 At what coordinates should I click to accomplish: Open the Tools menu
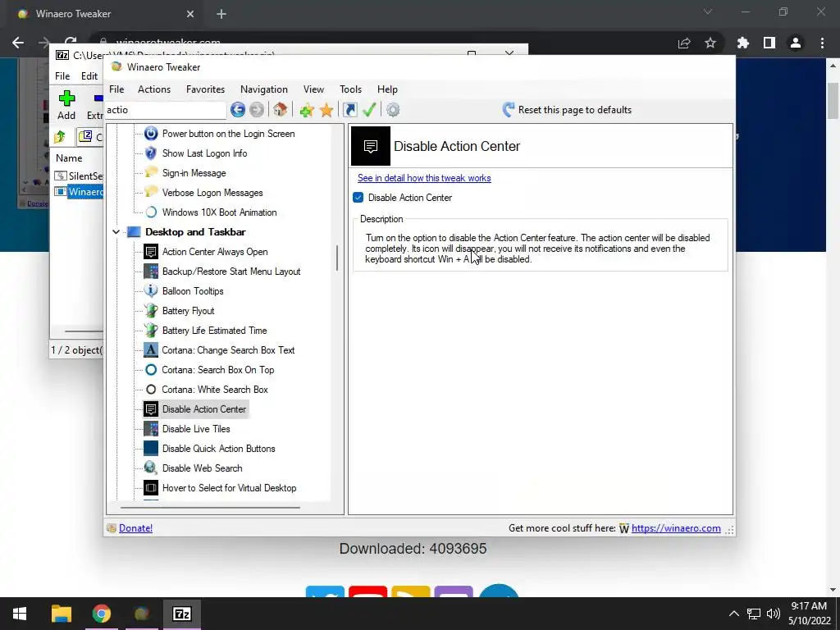click(350, 89)
